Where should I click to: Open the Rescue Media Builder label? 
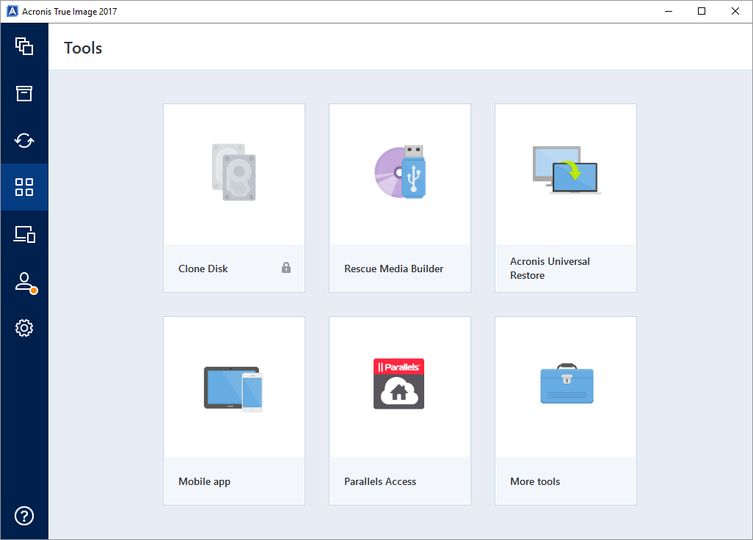coord(394,269)
